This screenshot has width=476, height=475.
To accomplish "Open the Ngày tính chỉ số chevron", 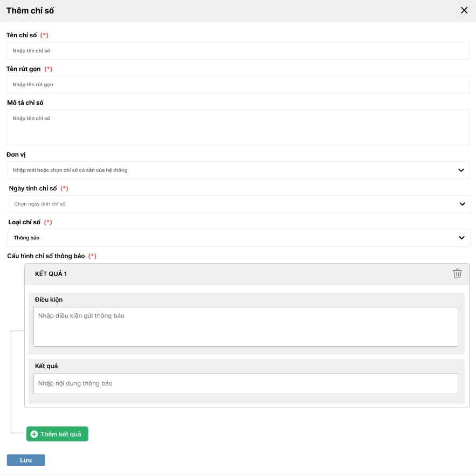I will coord(462,204).
